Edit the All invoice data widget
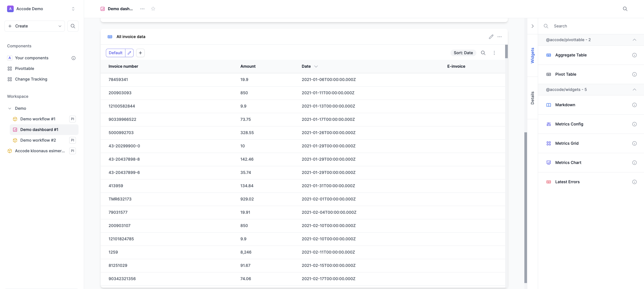644x289 pixels. 491,37
